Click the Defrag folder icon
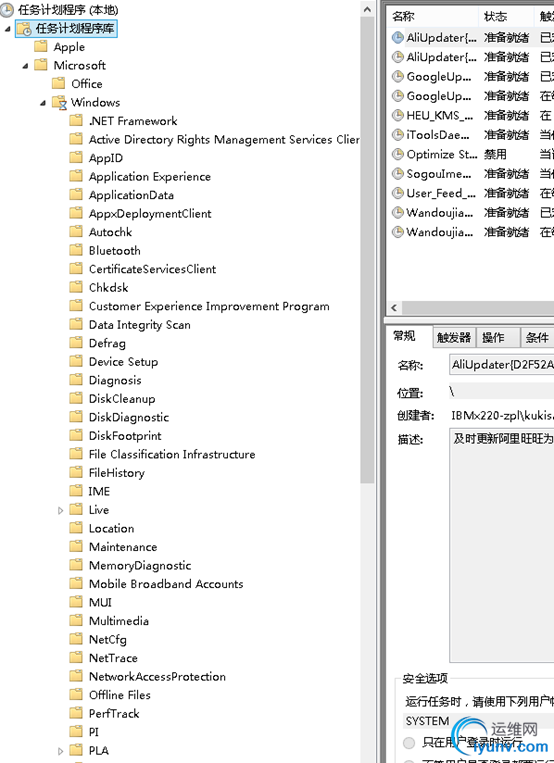The height and width of the screenshot is (763, 554). [76, 343]
